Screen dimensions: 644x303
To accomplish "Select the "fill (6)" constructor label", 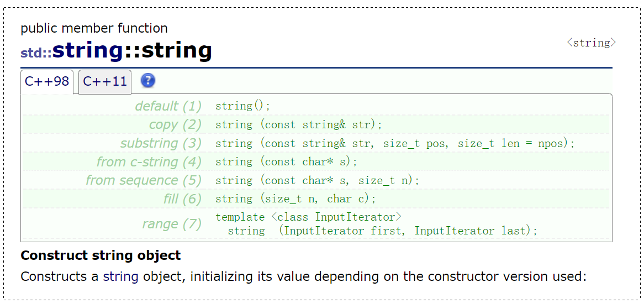I will pyautogui.click(x=182, y=199).
